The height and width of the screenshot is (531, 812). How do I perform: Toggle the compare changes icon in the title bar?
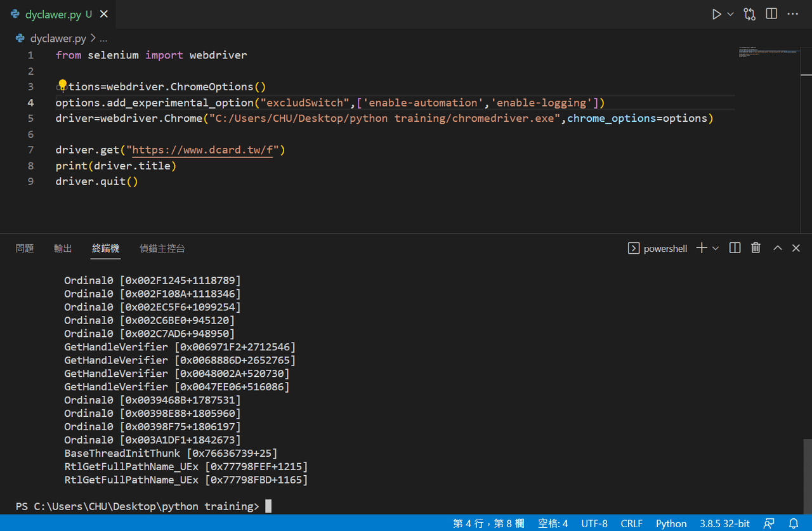749,14
